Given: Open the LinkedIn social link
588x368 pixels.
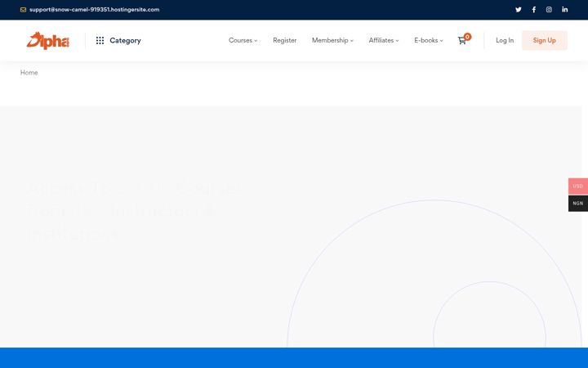Looking at the screenshot, I should (565, 10).
